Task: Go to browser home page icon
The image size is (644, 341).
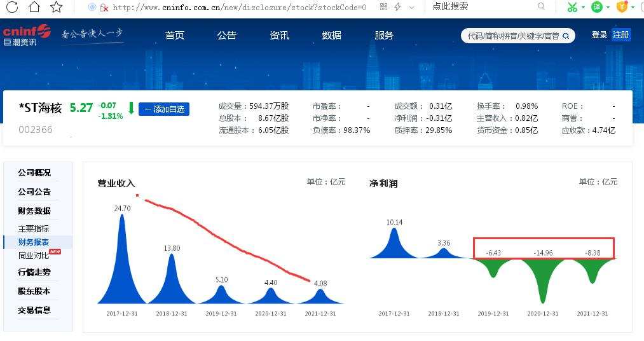Action: click(x=34, y=6)
